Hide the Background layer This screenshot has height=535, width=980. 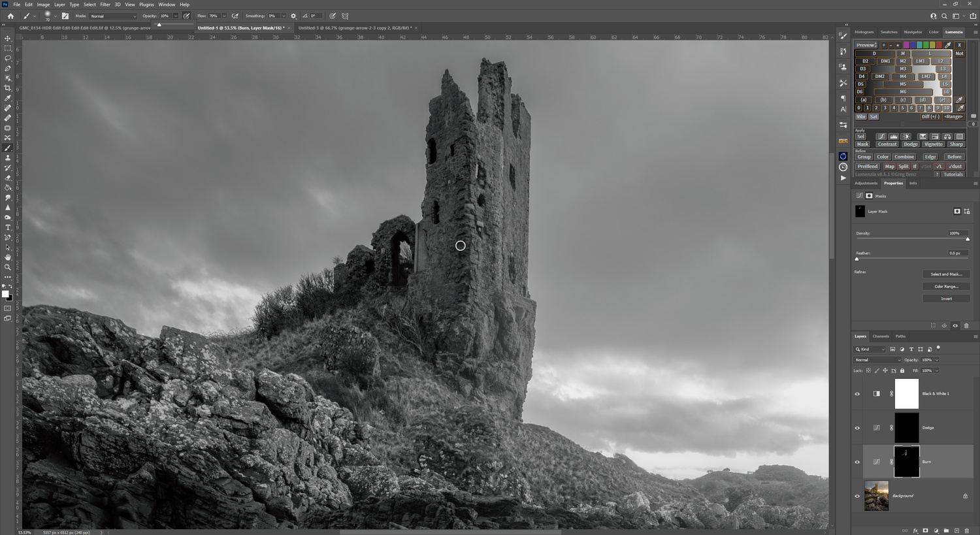(857, 496)
